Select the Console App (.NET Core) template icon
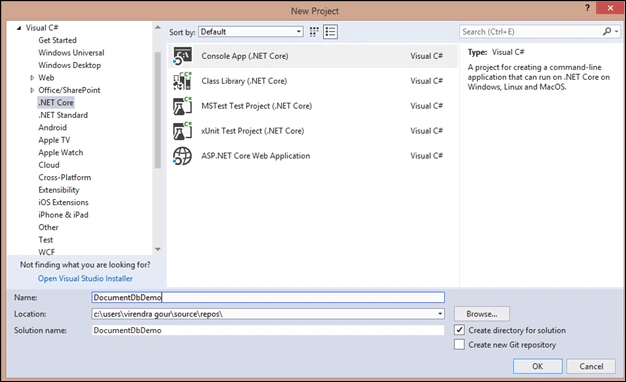The height and width of the screenshot is (382, 626). (x=182, y=56)
